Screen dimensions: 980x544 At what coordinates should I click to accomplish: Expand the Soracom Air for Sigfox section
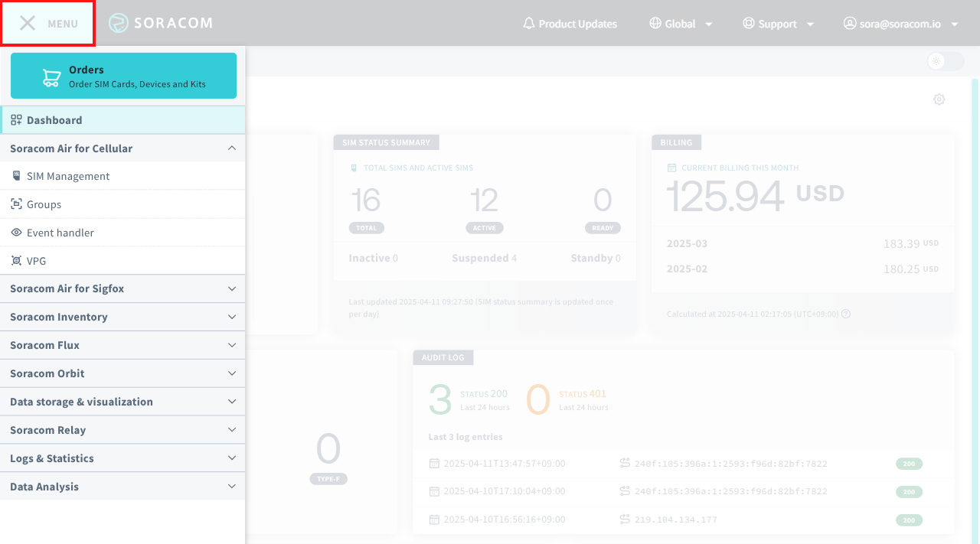(232, 288)
